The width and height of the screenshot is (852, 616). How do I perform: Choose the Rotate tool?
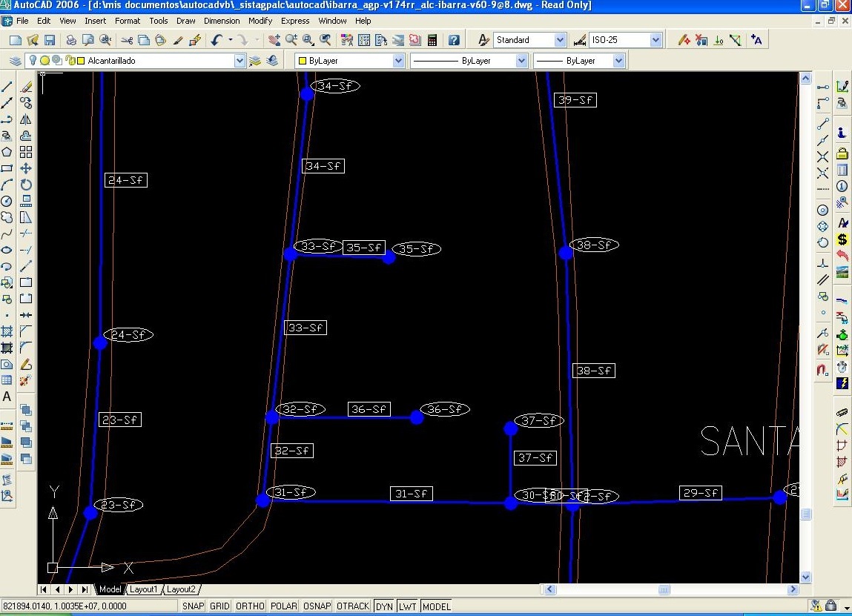[26, 185]
